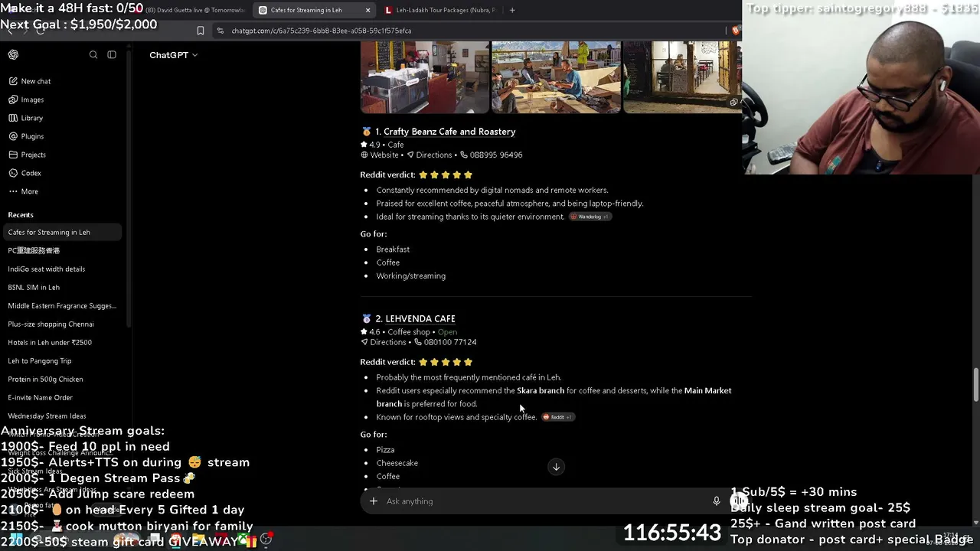Screen dimensions: 980x551
Task: Open the IndiGo seat width details chat
Action: tap(47, 269)
